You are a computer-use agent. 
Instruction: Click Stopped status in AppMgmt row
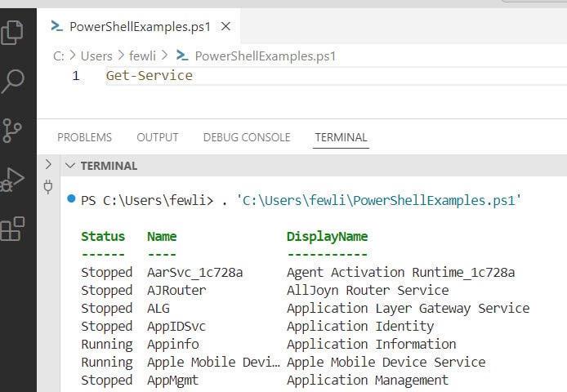(x=107, y=381)
